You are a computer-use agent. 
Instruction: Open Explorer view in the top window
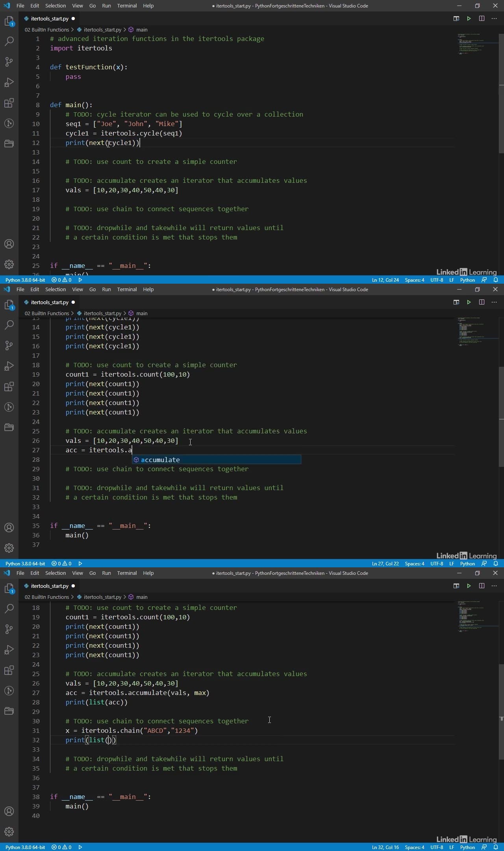pyautogui.click(x=9, y=21)
